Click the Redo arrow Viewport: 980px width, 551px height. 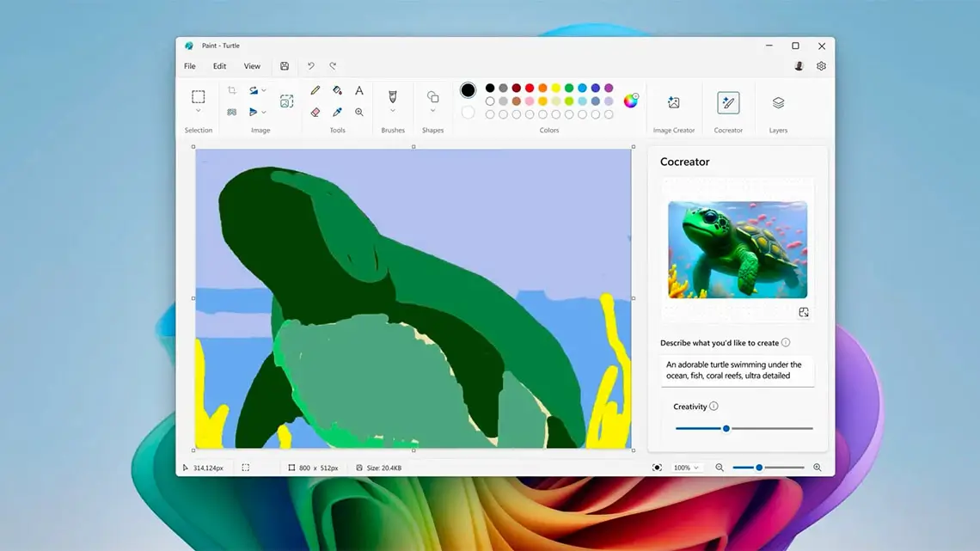click(334, 66)
